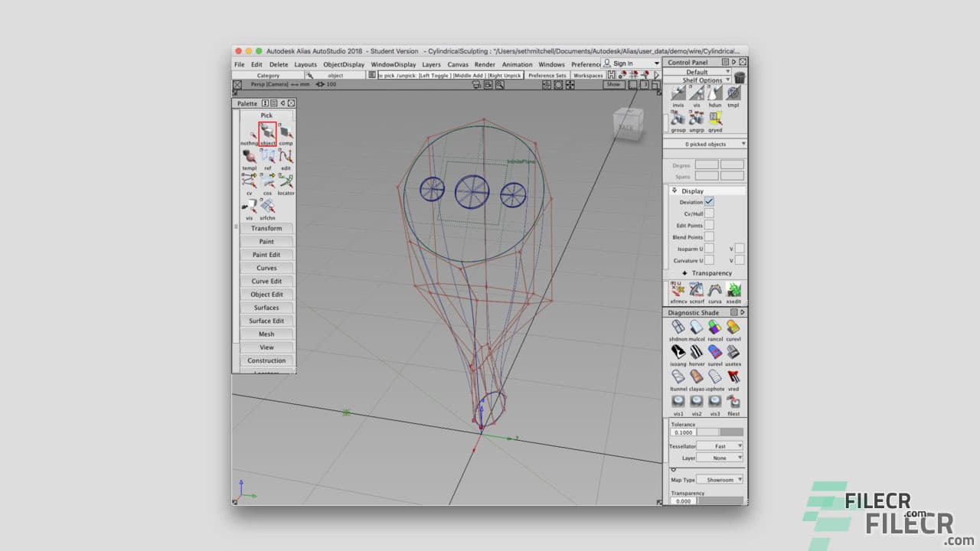The image size is (980, 551).
Task: Click the Tolerance value field
Action: pyautogui.click(x=682, y=432)
